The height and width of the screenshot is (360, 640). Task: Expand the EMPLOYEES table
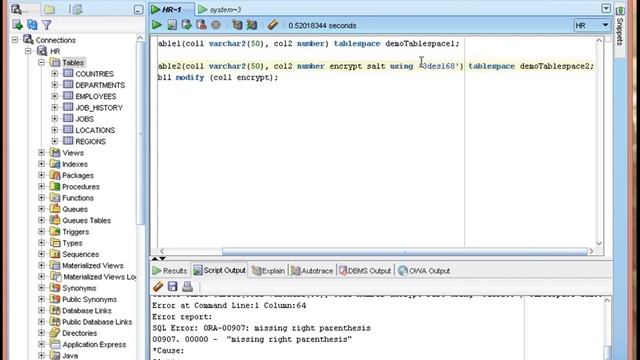point(55,96)
